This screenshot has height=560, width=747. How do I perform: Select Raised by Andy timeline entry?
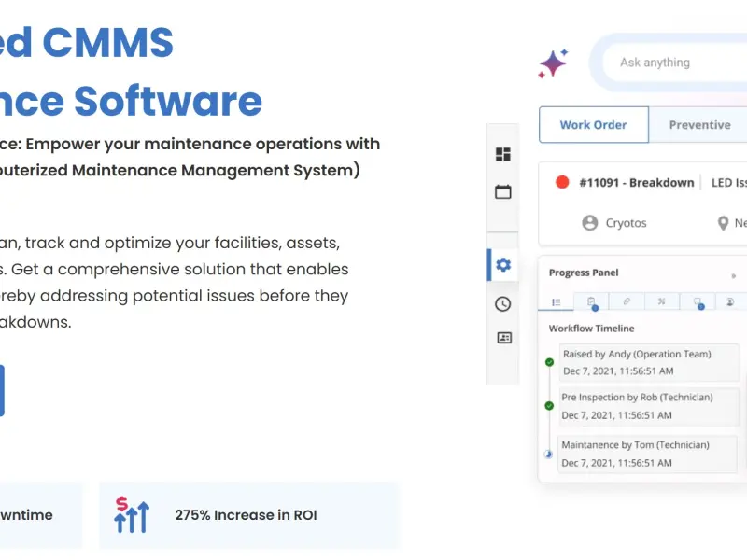[x=649, y=362]
